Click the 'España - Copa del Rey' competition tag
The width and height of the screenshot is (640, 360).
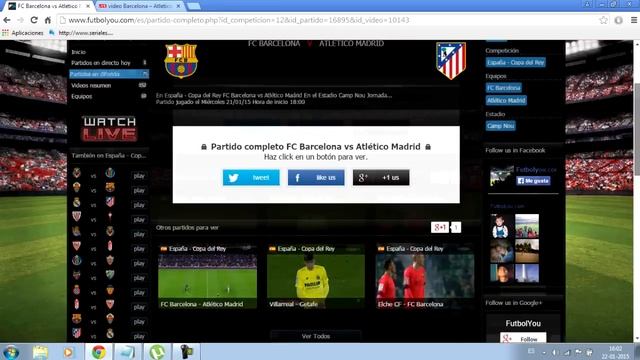click(516, 62)
